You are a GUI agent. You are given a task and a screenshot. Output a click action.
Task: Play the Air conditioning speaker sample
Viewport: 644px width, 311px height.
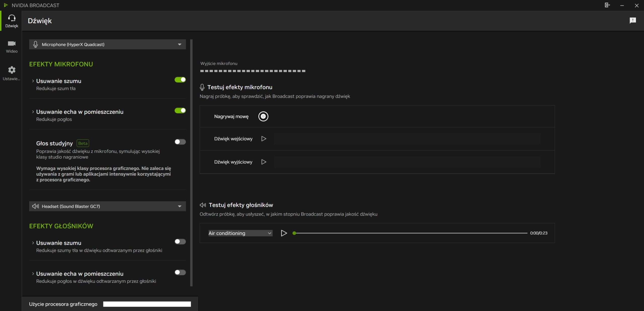click(284, 233)
